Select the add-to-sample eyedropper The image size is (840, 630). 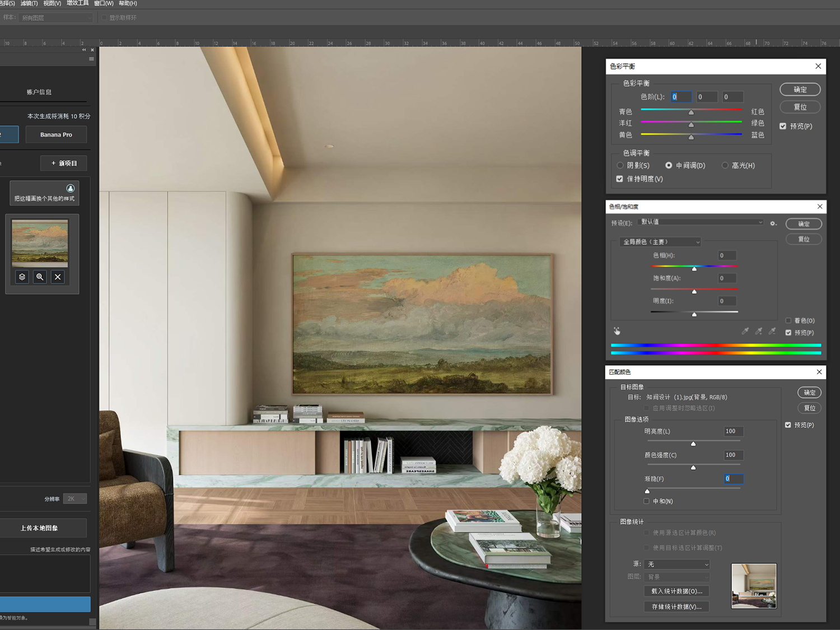click(759, 331)
